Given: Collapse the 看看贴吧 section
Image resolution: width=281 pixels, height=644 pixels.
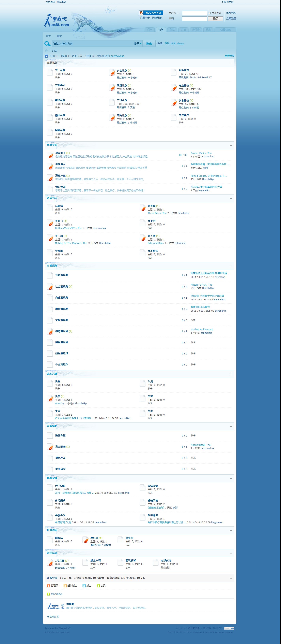Looking at the screenshot, I should pos(231,426).
